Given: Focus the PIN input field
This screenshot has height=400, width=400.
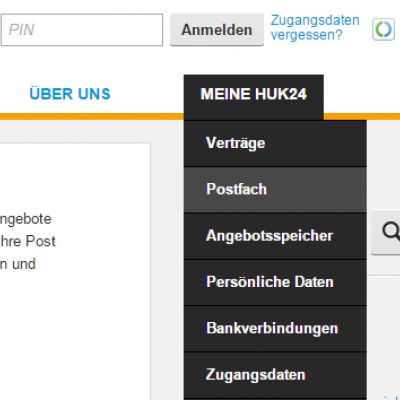Looking at the screenshot, I should [82, 30].
